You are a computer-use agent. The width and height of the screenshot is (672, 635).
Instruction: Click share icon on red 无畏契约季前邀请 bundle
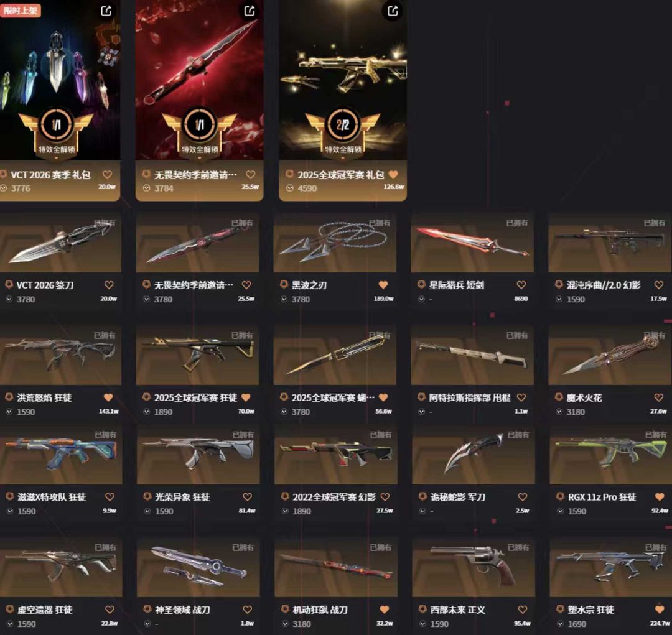pos(250,11)
